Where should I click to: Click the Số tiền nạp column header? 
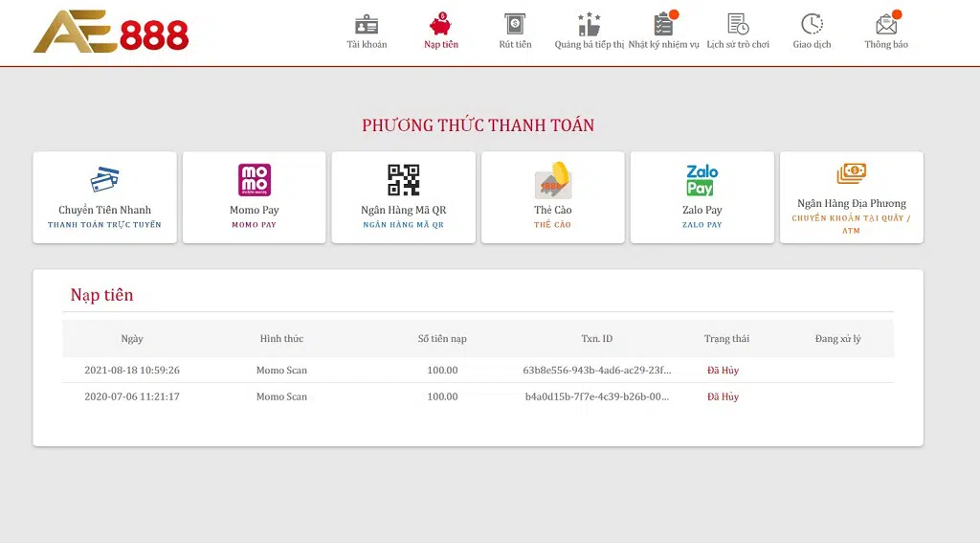442,338
